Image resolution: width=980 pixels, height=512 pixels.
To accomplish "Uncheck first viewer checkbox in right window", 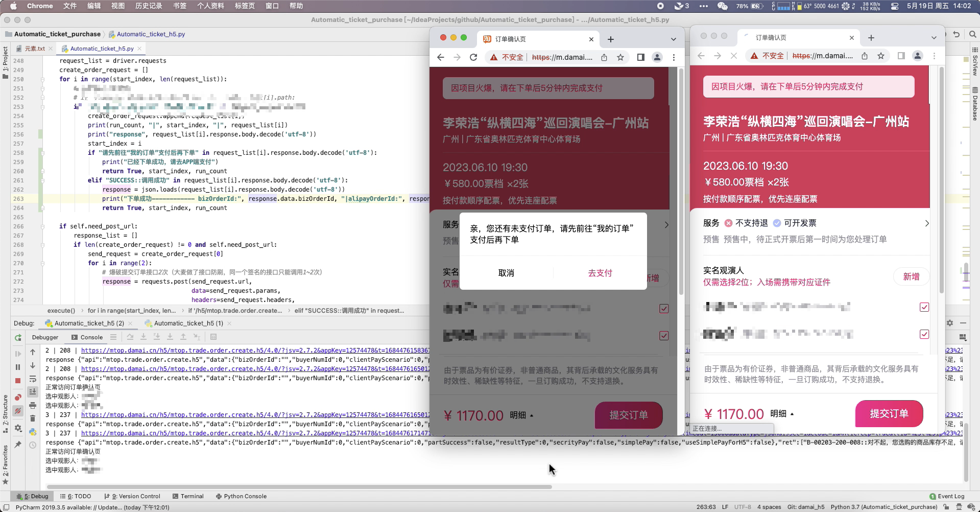I will coord(924,307).
